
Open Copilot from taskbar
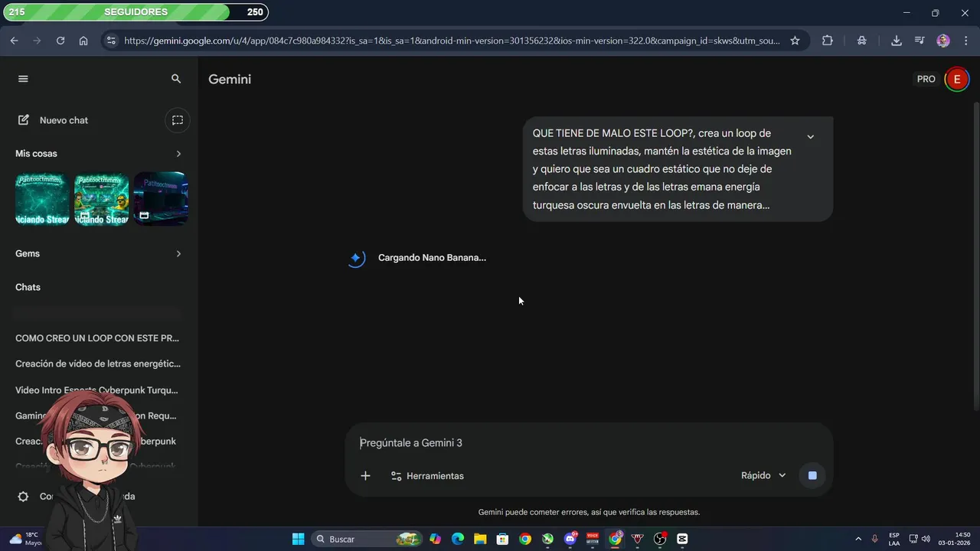(435, 539)
